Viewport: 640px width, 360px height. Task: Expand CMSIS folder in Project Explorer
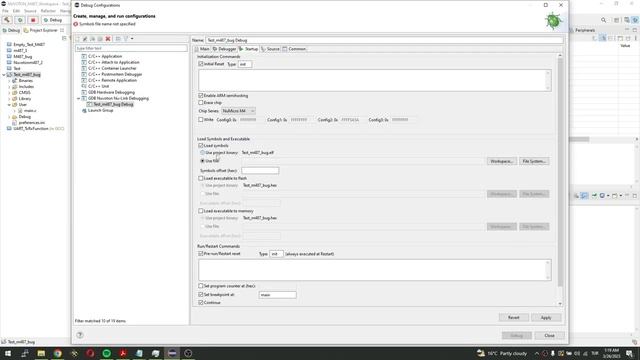point(9,93)
